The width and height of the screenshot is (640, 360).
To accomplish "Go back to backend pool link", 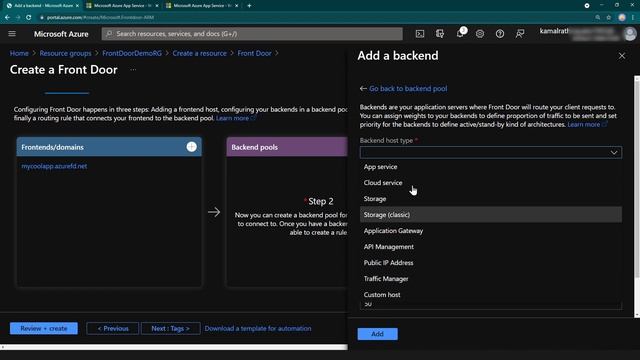I will [408, 89].
